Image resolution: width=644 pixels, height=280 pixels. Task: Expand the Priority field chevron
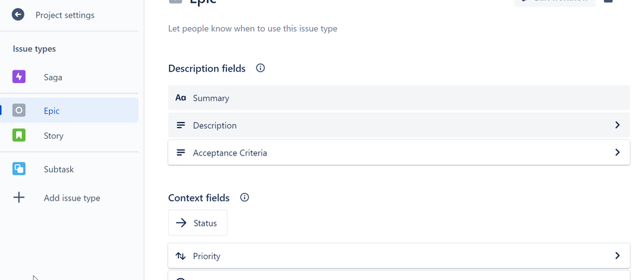point(618,255)
